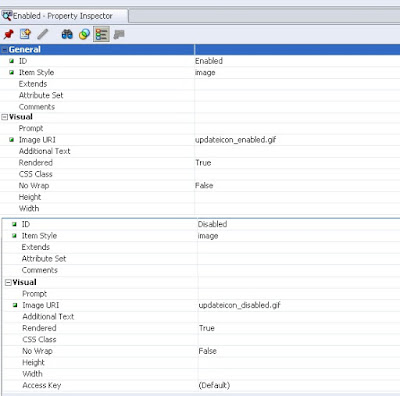The height and width of the screenshot is (396, 400).
Task: Click Rendered value True below updateicon_enabled.gif
Action: coord(203,163)
